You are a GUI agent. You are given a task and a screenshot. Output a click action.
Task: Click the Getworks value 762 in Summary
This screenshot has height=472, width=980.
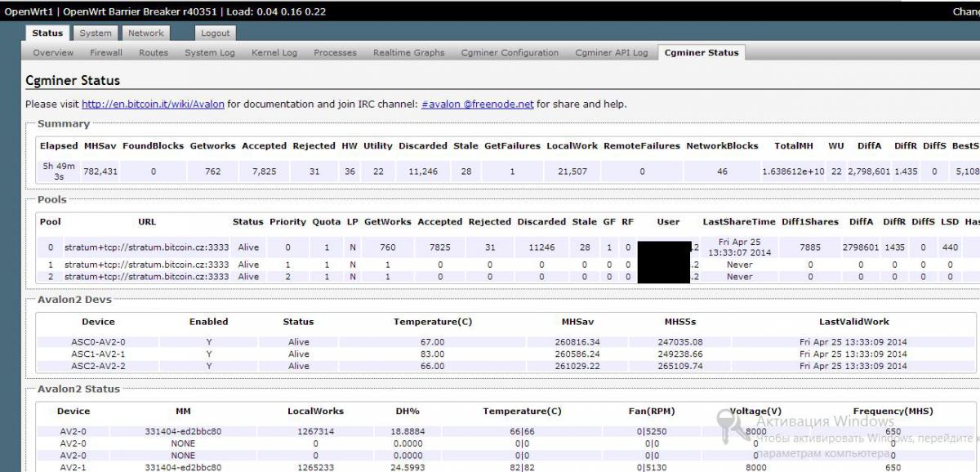213,171
